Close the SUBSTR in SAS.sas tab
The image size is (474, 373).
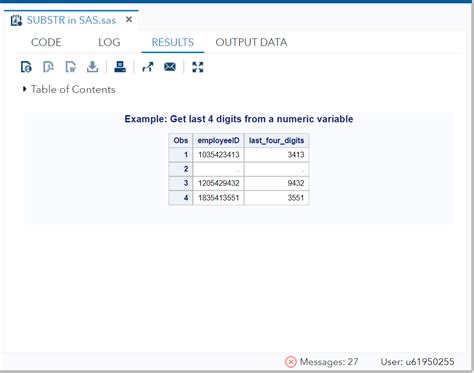pos(129,20)
